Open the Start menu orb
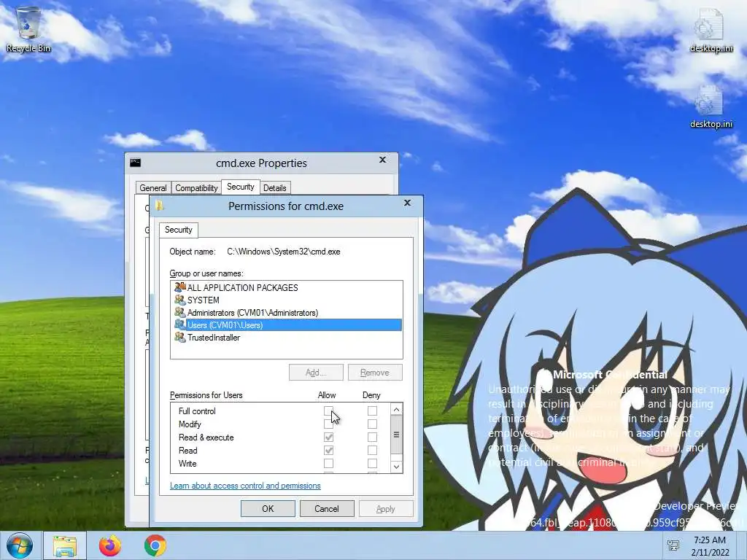747x560 pixels. (x=19, y=545)
